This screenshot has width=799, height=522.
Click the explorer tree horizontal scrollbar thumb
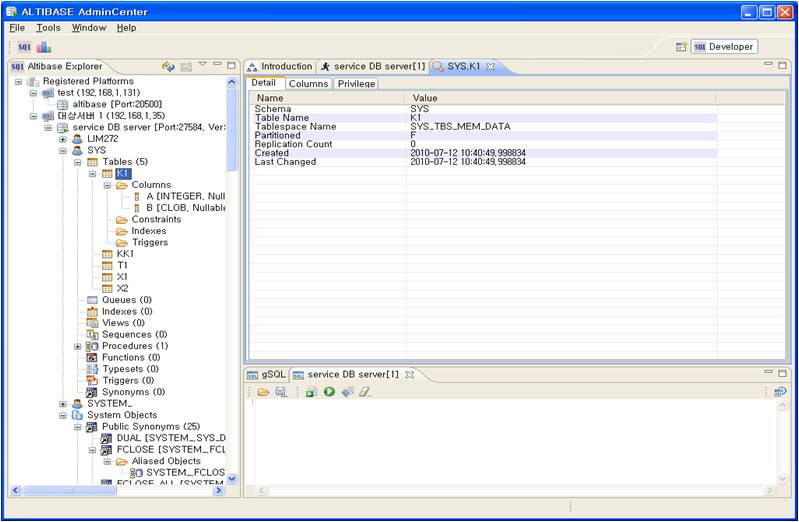(x=69, y=490)
